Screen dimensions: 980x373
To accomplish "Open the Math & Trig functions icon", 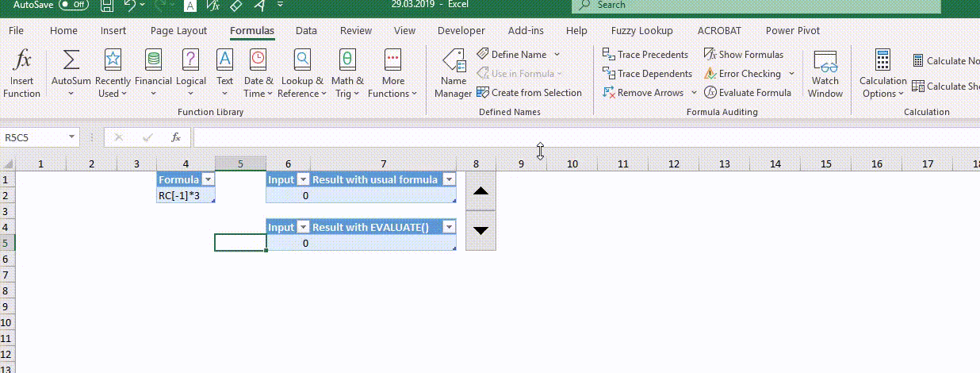I will coord(347,60).
